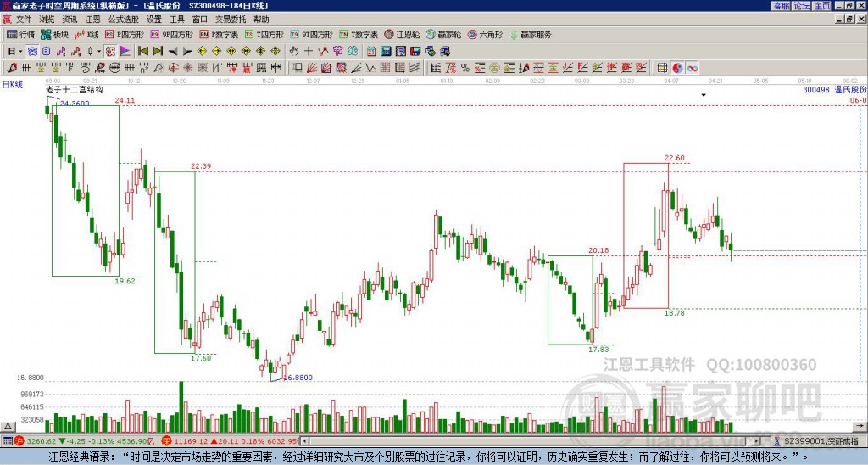Open the 浏览 menu

[47, 20]
